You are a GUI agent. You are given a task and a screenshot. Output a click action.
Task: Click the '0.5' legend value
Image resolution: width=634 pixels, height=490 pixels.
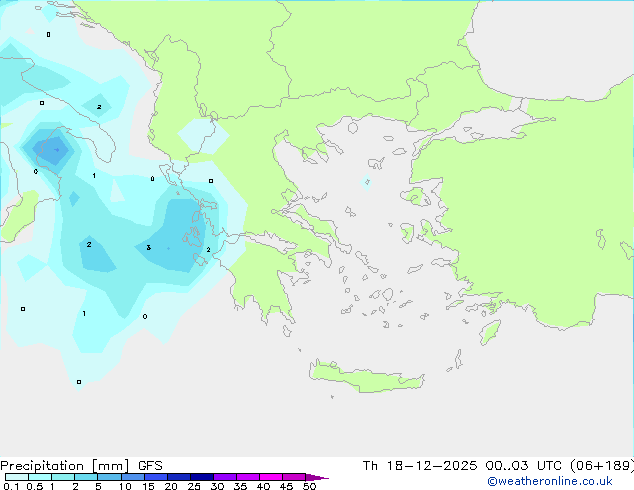point(35,486)
